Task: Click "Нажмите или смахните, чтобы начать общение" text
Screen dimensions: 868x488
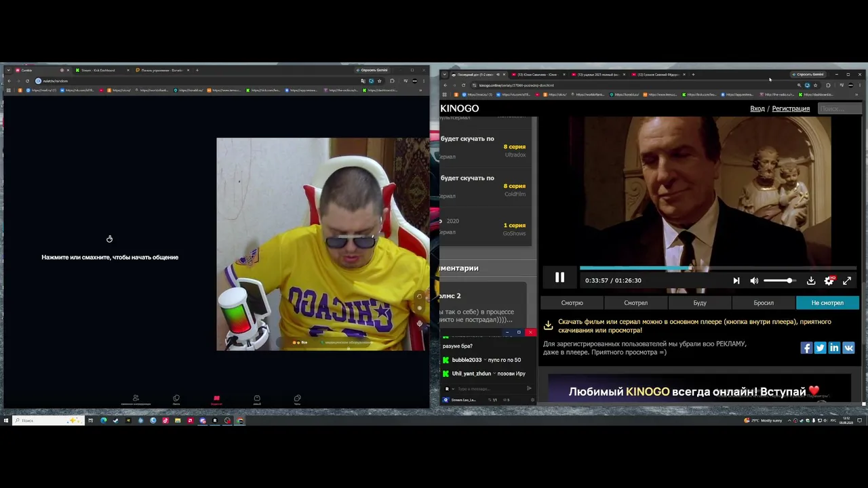Action: (110, 258)
